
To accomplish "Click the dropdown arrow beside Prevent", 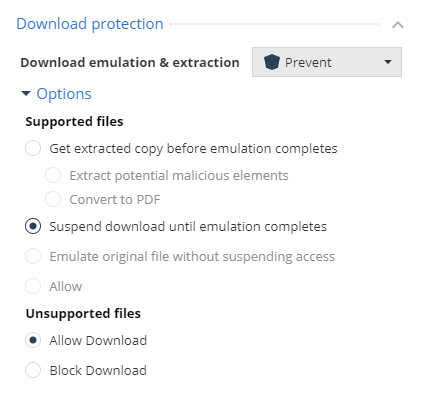I will pyautogui.click(x=387, y=62).
